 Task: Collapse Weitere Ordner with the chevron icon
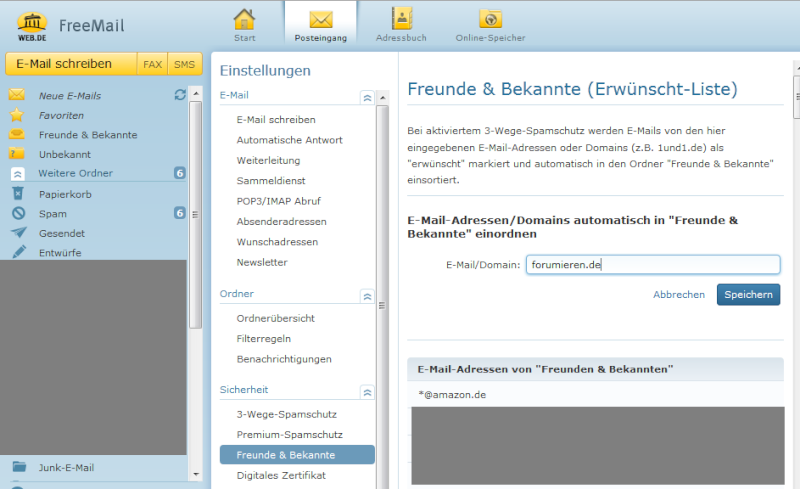tap(17, 174)
